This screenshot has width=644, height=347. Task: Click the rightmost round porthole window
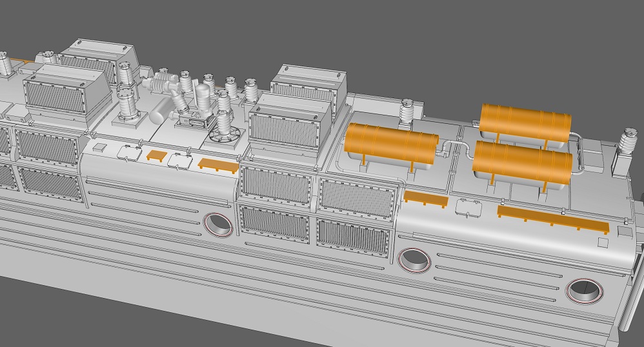582,290
